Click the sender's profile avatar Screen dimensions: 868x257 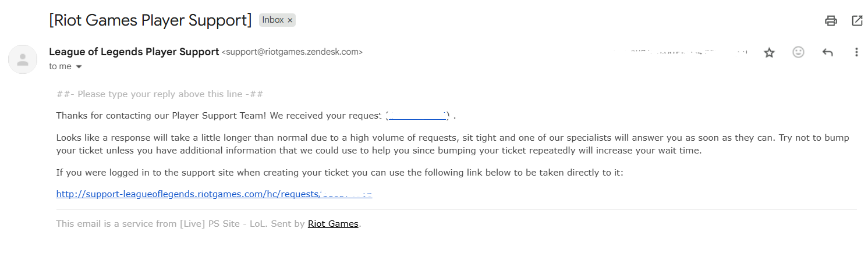tap(23, 59)
